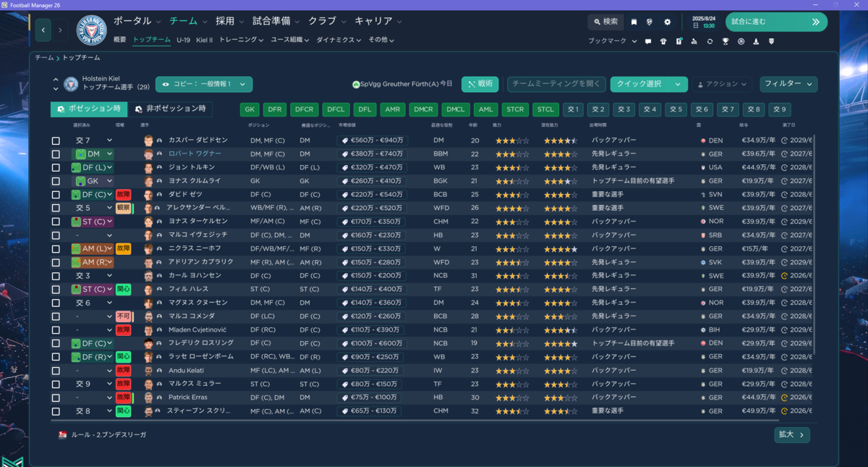Open the GK selection dropdown for ヨナス クルムライ
The height and width of the screenshot is (467, 868).
[93, 181]
